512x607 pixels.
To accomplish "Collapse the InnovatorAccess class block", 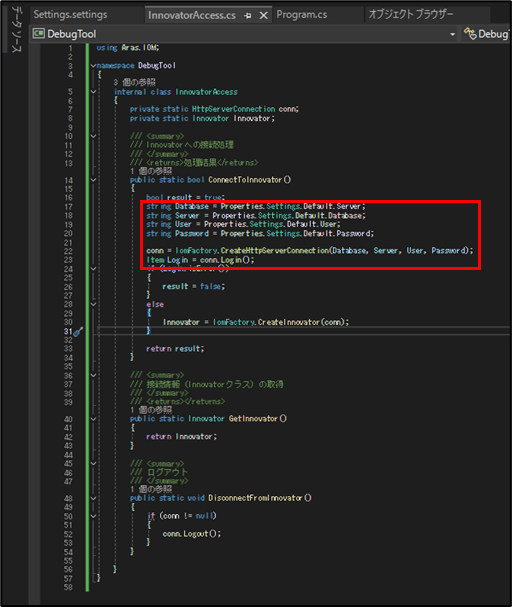I will pos(93,92).
